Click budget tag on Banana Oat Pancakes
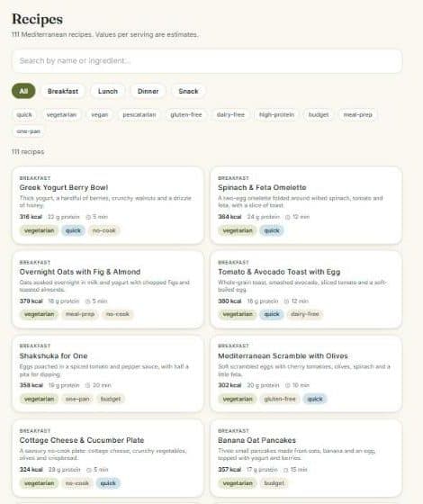 coord(274,483)
